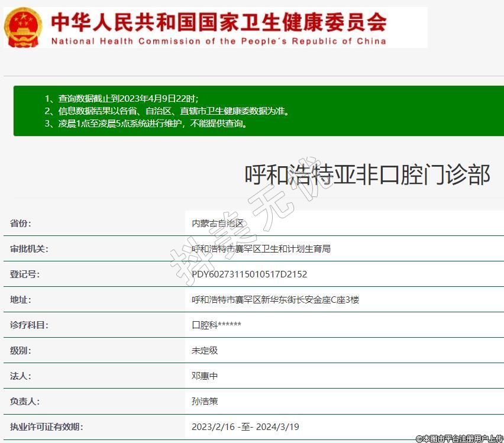This screenshot has width=504, height=443.
Task: Click the national emblem logo
Action: 24,27
